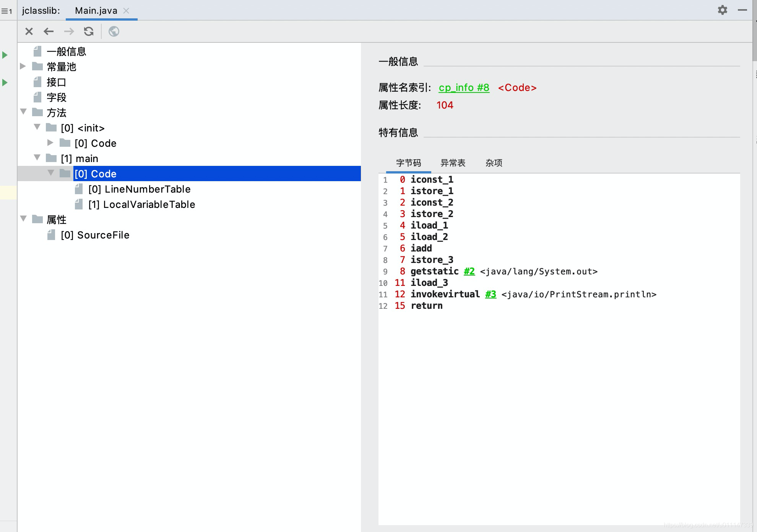Collapse the 方法 tree node
The height and width of the screenshot is (532, 757).
coord(23,112)
